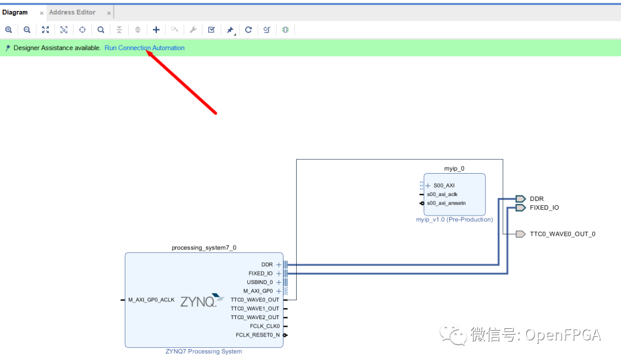Click the Collapse All Pins icon
This screenshot has width=621, height=364.
tap(119, 29)
